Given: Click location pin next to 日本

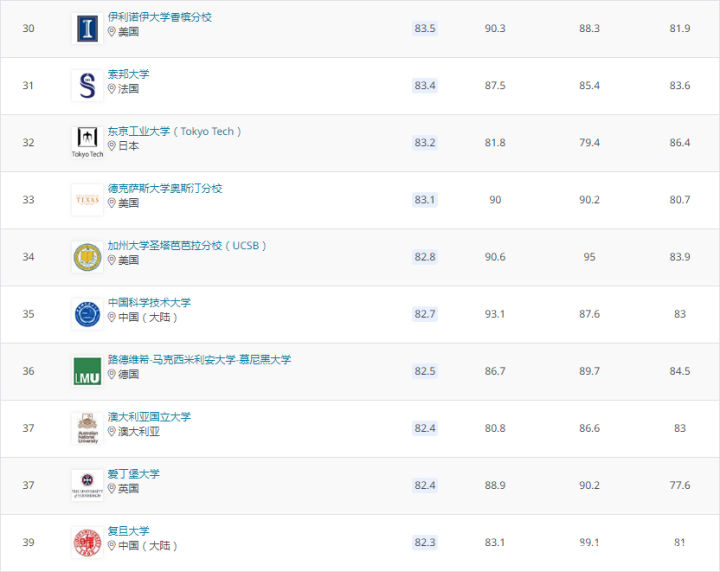Looking at the screenshot, I should 112,146.
